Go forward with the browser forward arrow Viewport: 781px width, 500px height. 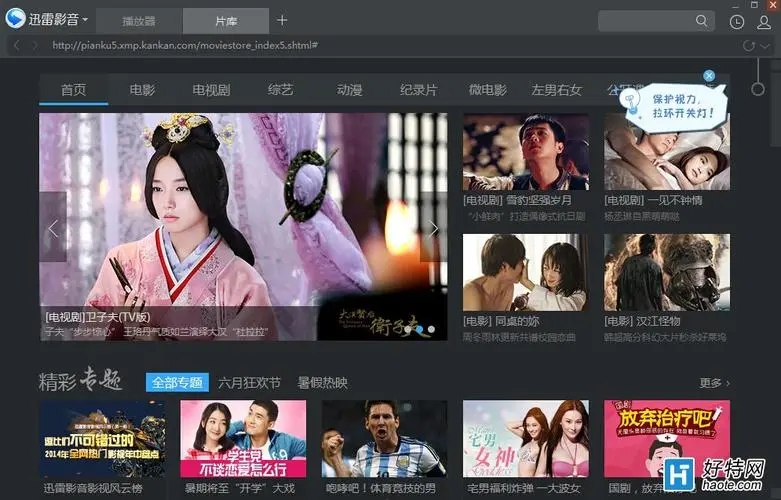[x=34, y=46]
